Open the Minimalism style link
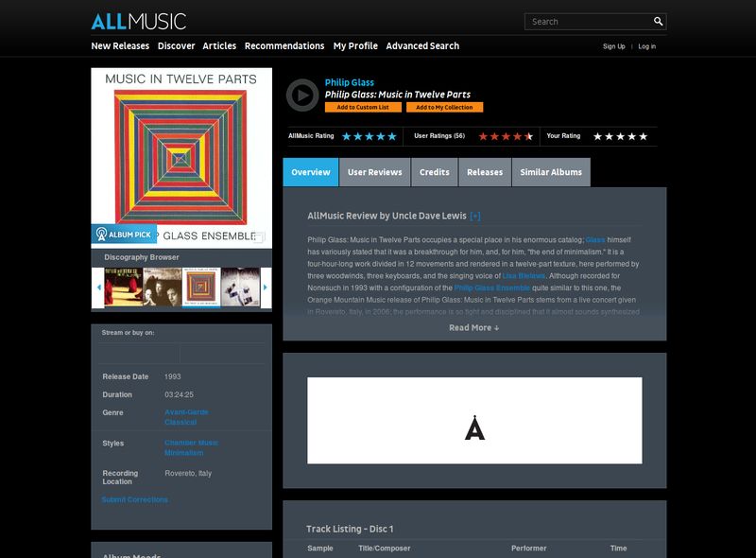 [183, 453]
